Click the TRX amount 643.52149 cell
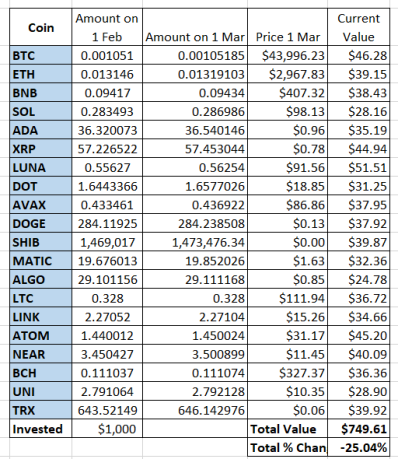Image resolution: width=398 pixels, height=459 pixels. coord(107,410)
